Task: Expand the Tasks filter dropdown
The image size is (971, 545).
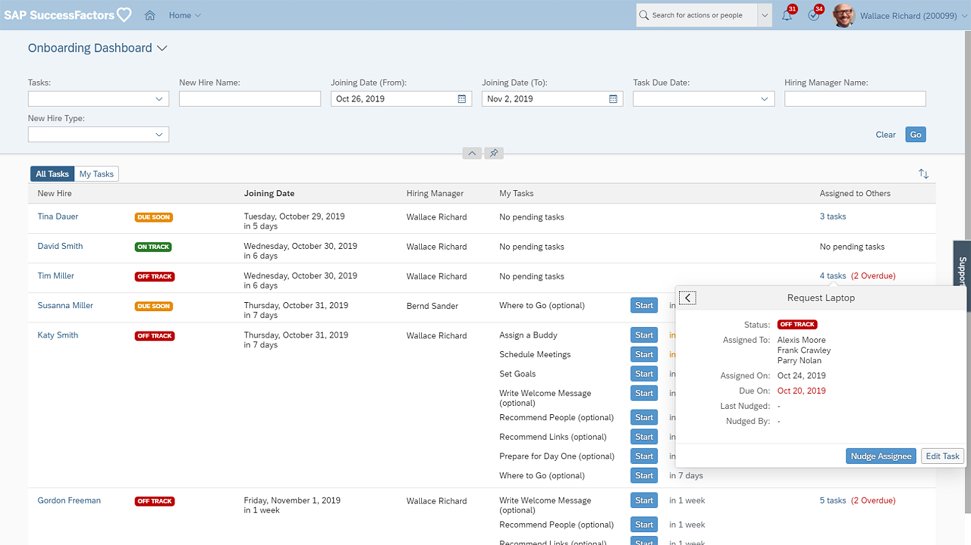Action: 160,99
